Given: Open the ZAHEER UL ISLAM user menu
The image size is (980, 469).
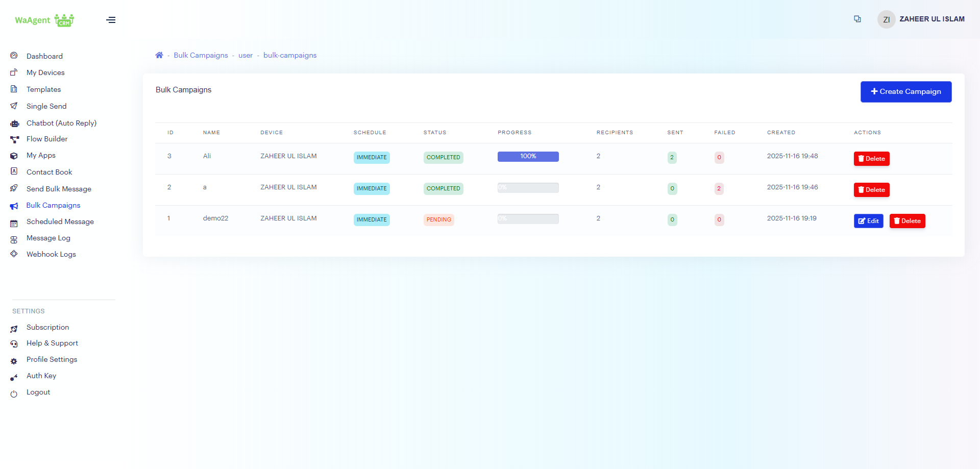Looking at the screenshot, I should [x=932, y=19].
